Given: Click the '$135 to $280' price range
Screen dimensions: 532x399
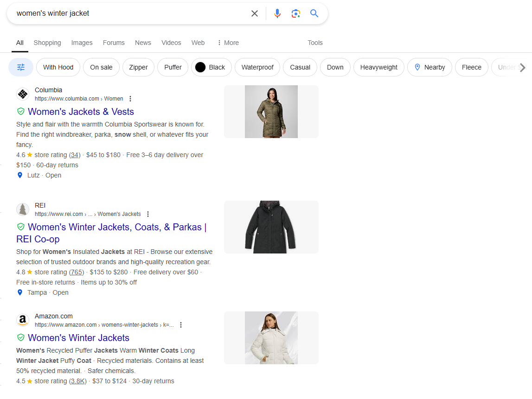Looking at the screenshot, I should [109, 272].
